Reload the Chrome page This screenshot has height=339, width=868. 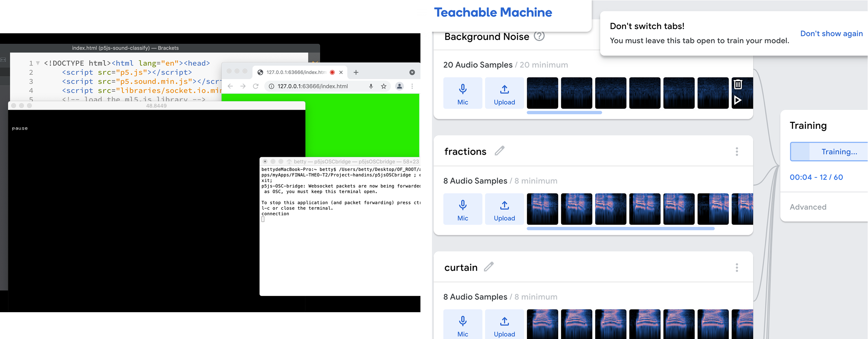256,86
